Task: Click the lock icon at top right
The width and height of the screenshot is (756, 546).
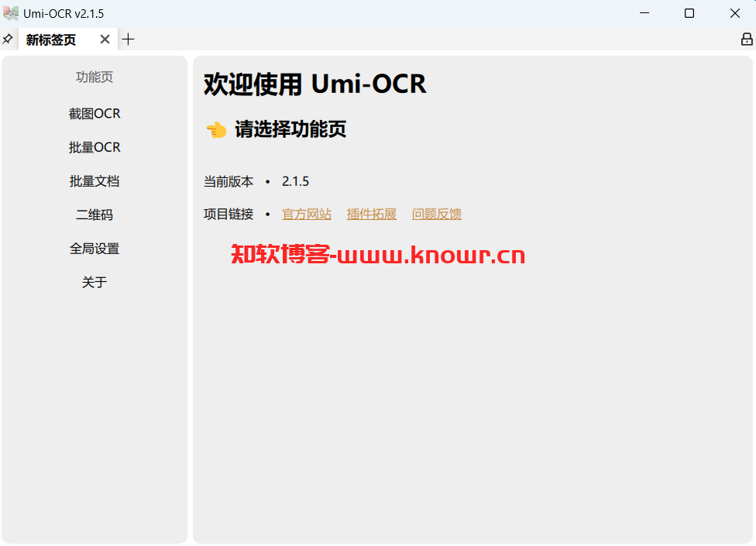Action: point(747,39)
